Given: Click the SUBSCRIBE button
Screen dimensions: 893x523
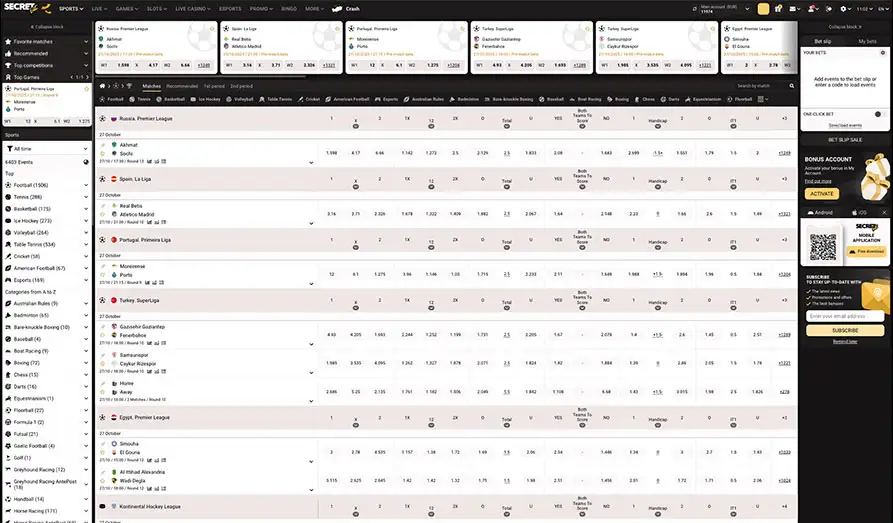Looking at the screenshot, I should coord(845,330).
